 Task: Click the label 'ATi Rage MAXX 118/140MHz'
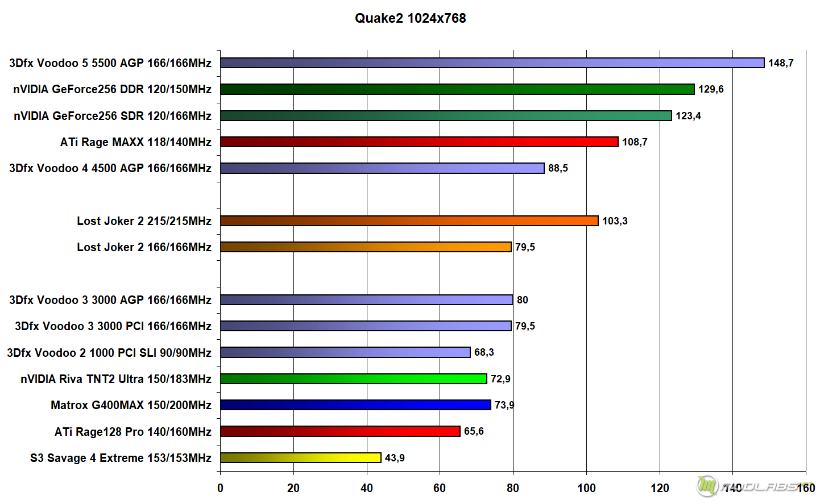tap(136, 142)
